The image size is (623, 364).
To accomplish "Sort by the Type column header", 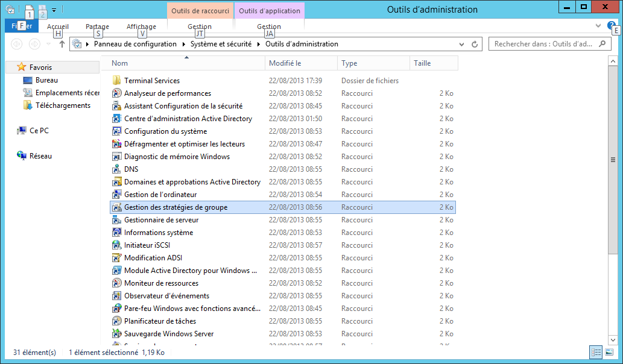I will tap(373, 63).
